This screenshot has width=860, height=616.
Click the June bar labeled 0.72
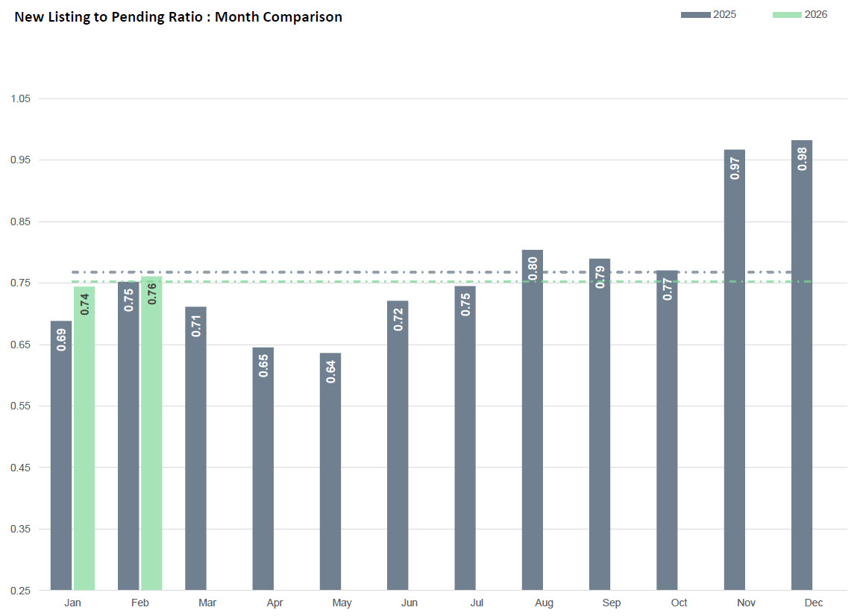click(398, 447)
